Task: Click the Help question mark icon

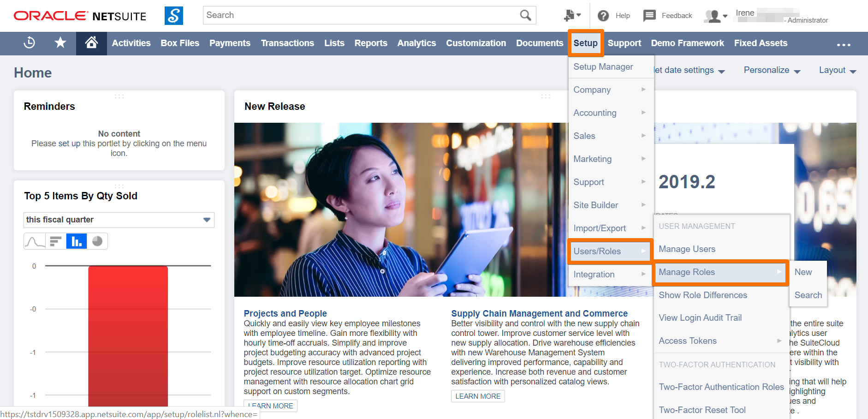Action: [603, 16]
